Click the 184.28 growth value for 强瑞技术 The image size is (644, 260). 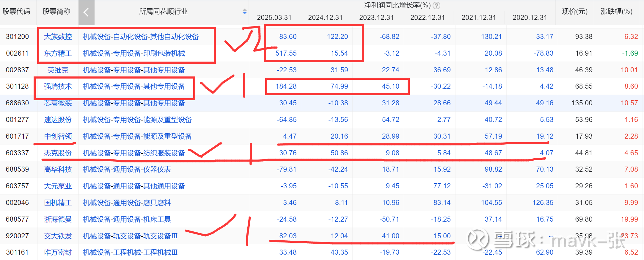point(286,86)
